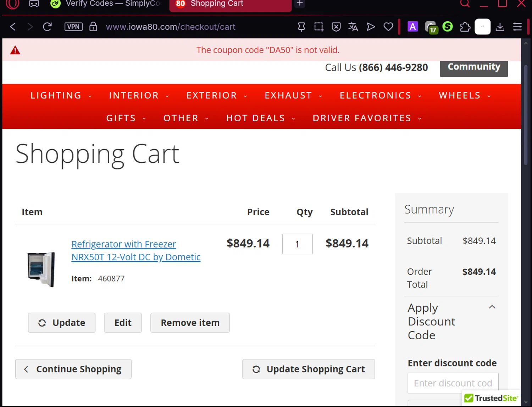The height and width of the screenshot is (407, 532).
Task: Click the send flow arrow icon
Action: click(371, 27)
